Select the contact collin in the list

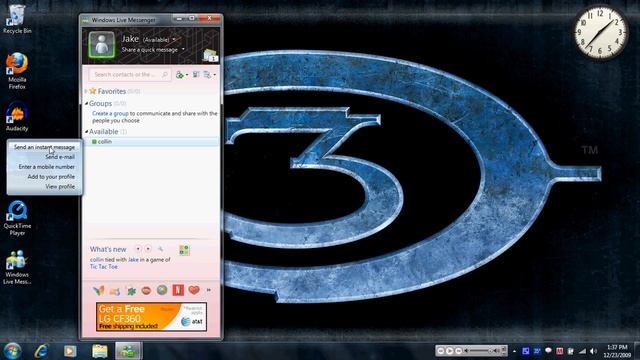point(151,142)
